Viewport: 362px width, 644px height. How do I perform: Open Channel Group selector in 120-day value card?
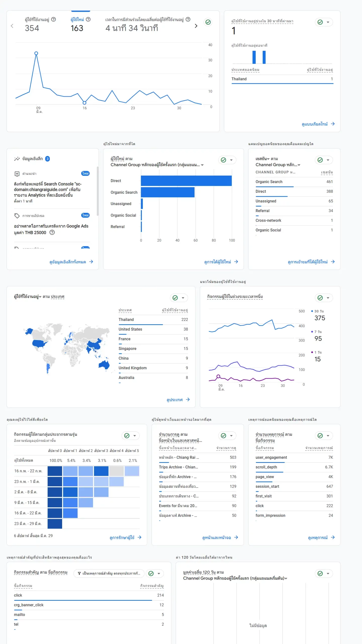tap(235, 578)
